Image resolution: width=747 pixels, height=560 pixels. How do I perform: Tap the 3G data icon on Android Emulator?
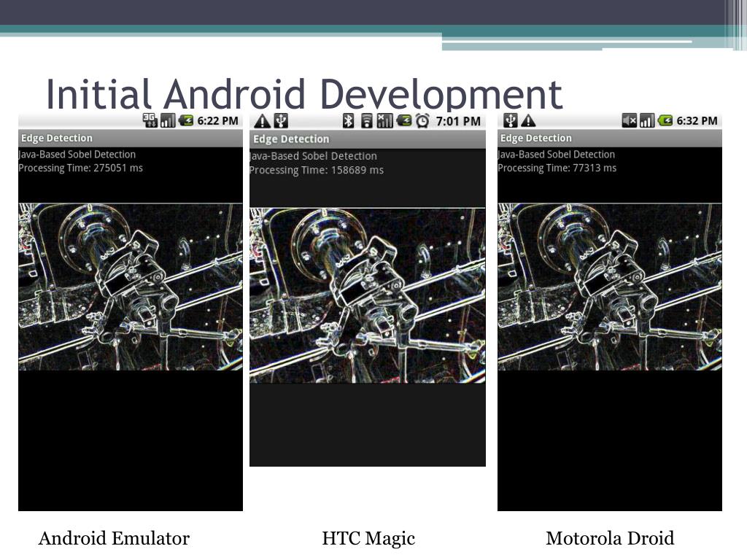[x=150, y=120]
